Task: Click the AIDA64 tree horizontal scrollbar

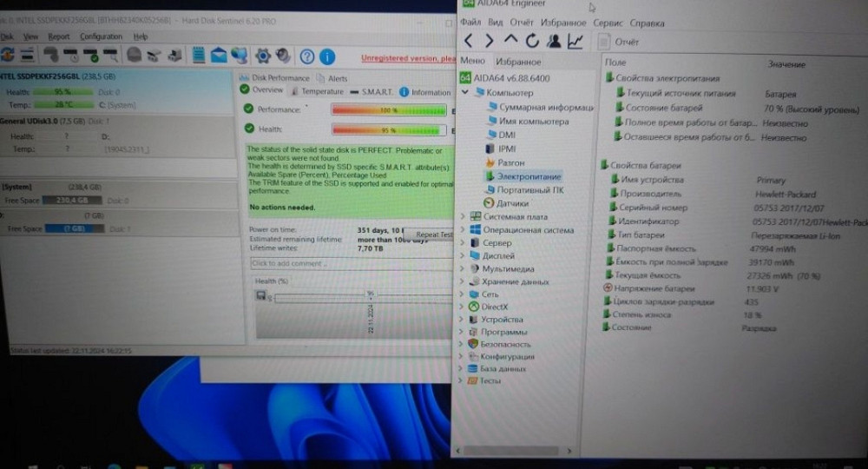Action: pyautogui.click(x=513, y=451)
